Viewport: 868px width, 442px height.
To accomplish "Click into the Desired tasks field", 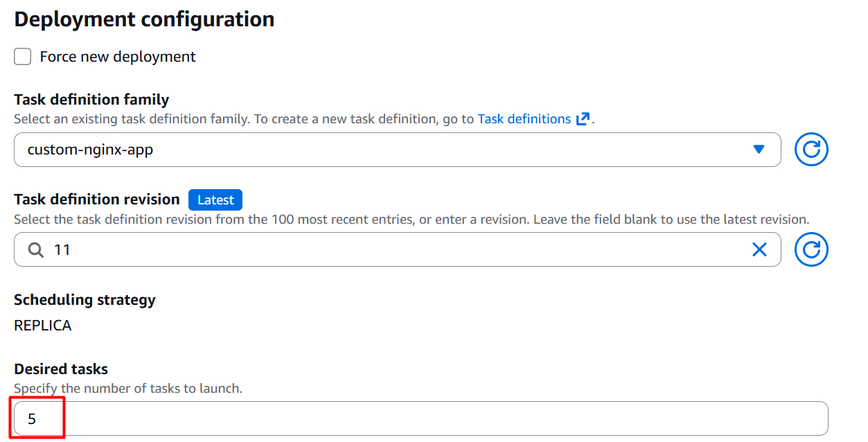I will coord(416,419).
